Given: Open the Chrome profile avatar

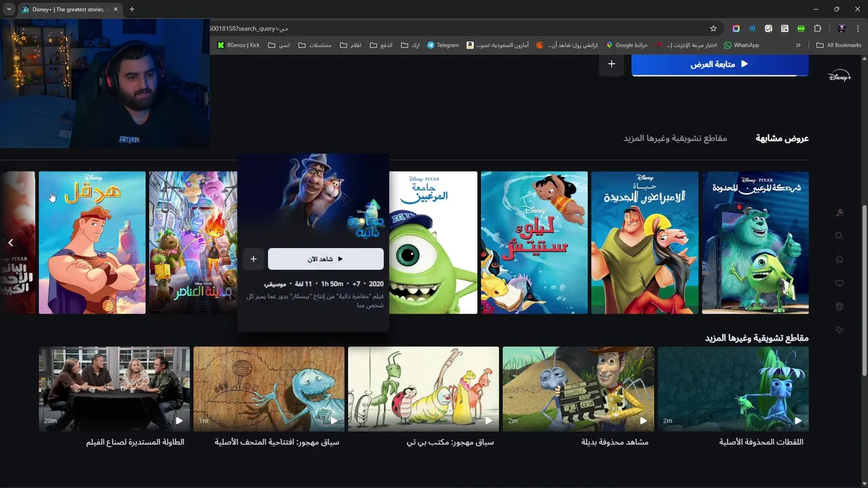Looking at the screenshot, I should pyautogui.click(x=842, y=28).
